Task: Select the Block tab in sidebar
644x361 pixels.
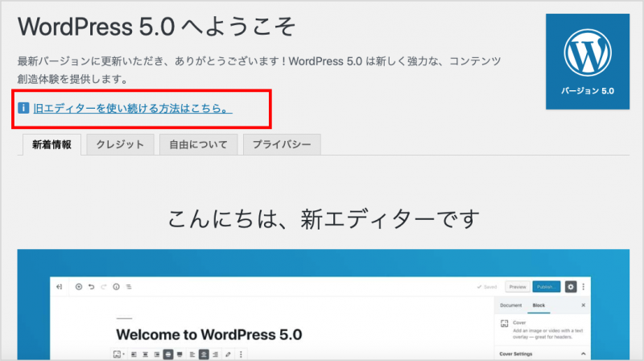Action: point(539,305)
